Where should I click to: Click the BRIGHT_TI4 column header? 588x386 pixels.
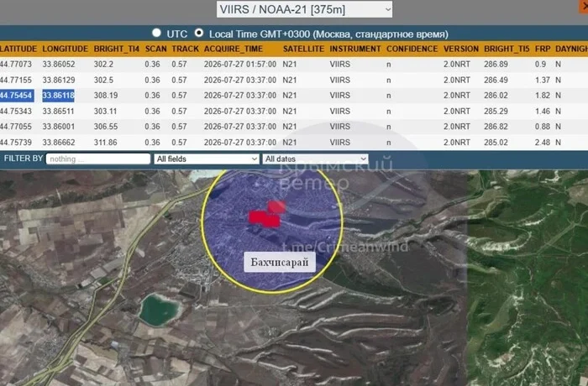(116, 50)
